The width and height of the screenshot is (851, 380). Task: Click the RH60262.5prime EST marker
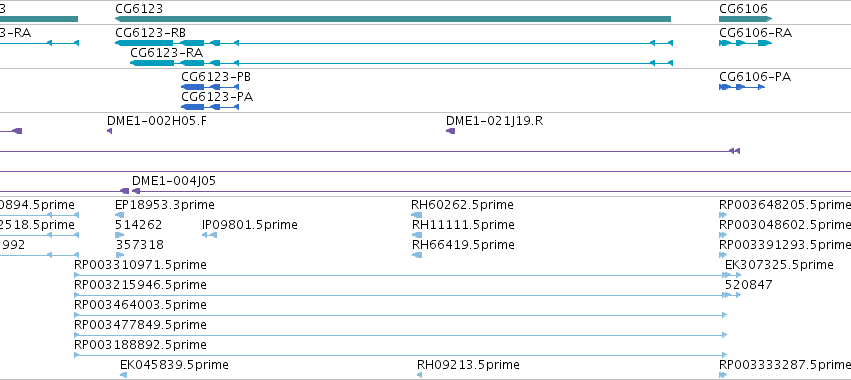(x=417, y=215)
